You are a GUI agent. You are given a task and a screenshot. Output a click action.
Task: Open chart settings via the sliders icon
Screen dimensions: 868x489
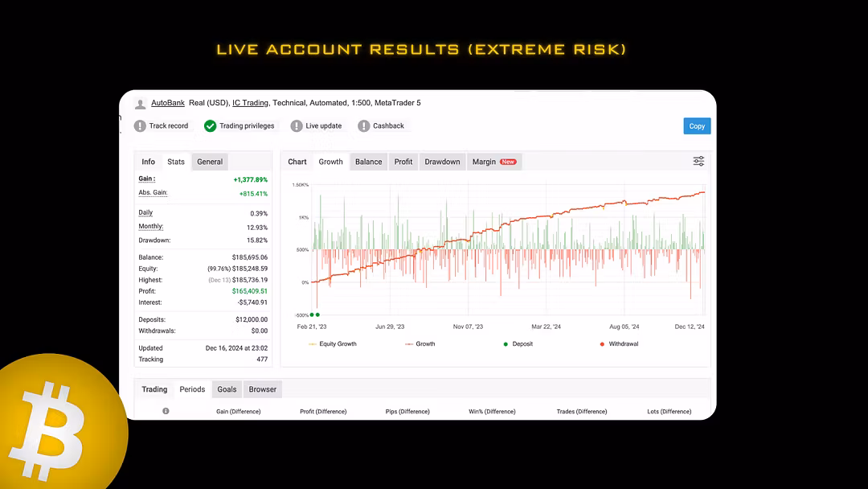698,162
